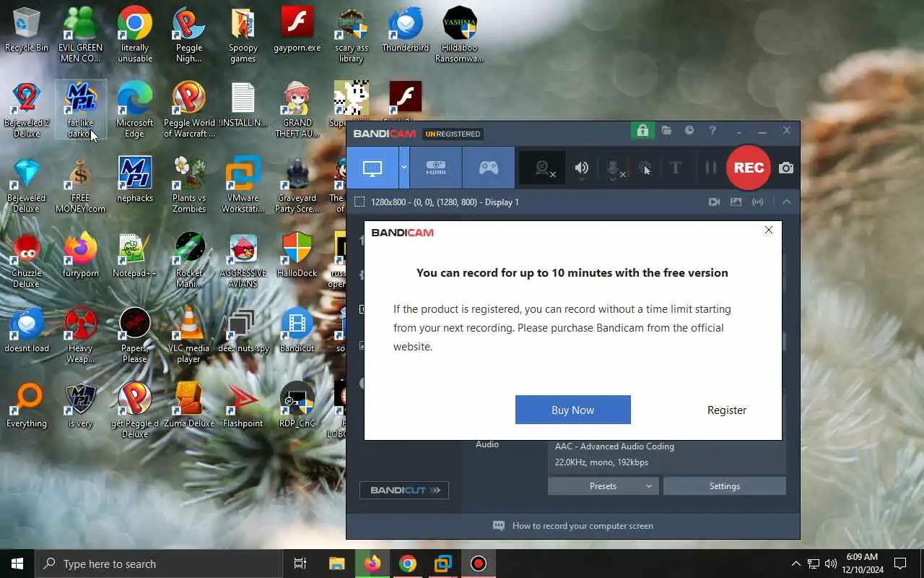Open Bandicam help question mark
This screenshot has width=924, height=578.
[712, 131]
